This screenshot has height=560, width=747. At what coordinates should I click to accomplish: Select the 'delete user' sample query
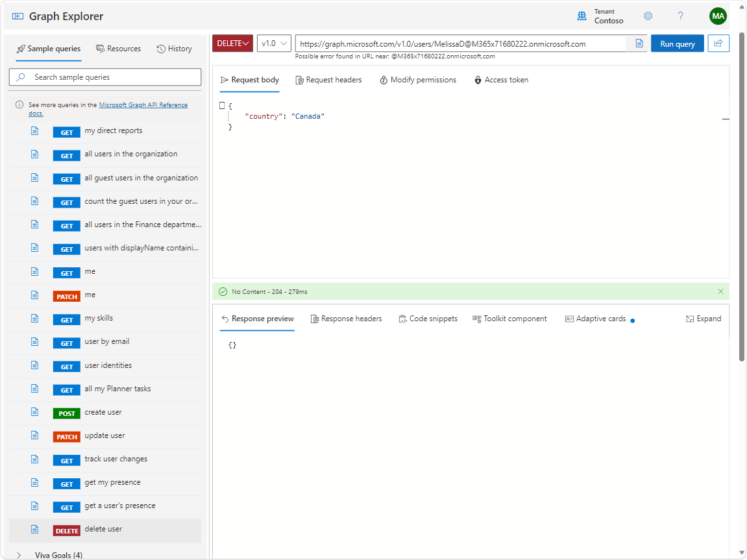[x=104, y=531]
